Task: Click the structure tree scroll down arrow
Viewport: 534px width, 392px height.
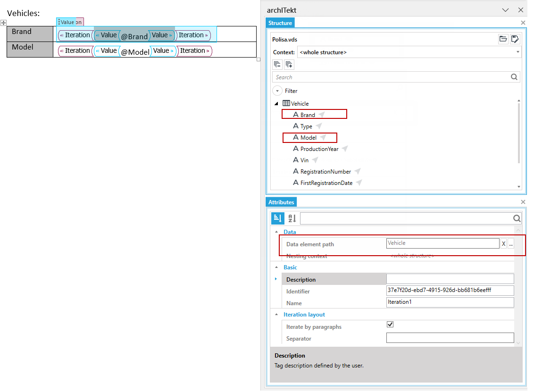Action: 519,187
